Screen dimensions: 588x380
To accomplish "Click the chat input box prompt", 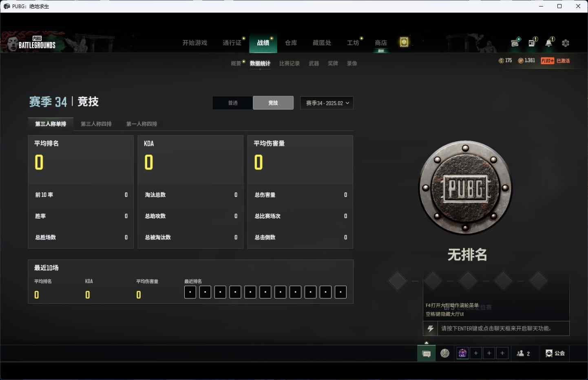I will 496,328.
